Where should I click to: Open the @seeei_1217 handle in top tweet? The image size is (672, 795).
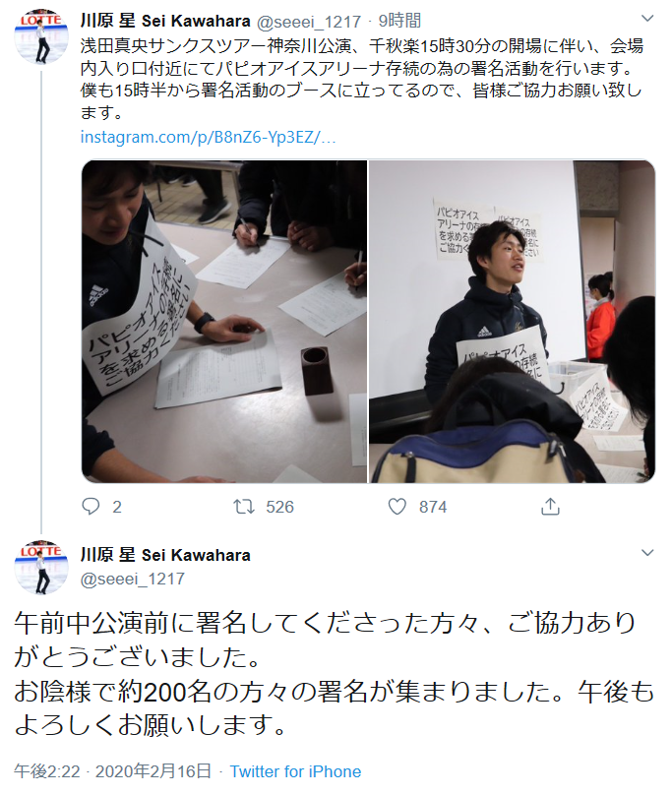coord(309,22)
